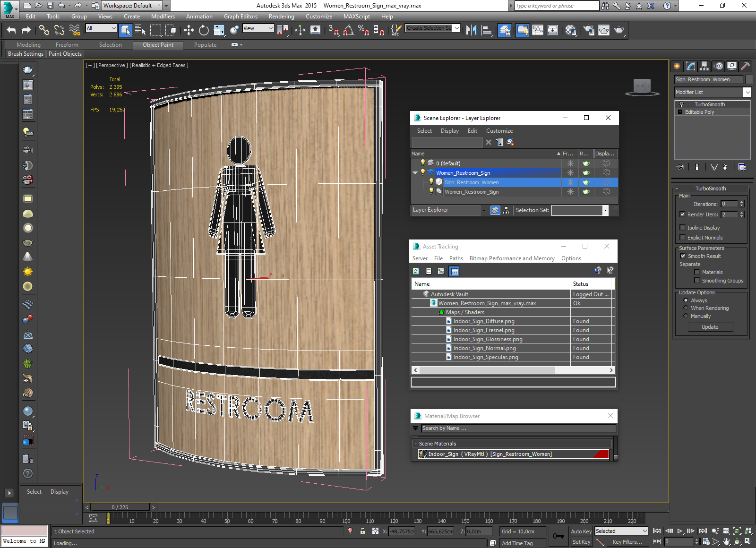Screen dimensions: 756x548
Task: Click the Update button in TurboSmooth
Action: pyautogui.click(x=710, y=327)
